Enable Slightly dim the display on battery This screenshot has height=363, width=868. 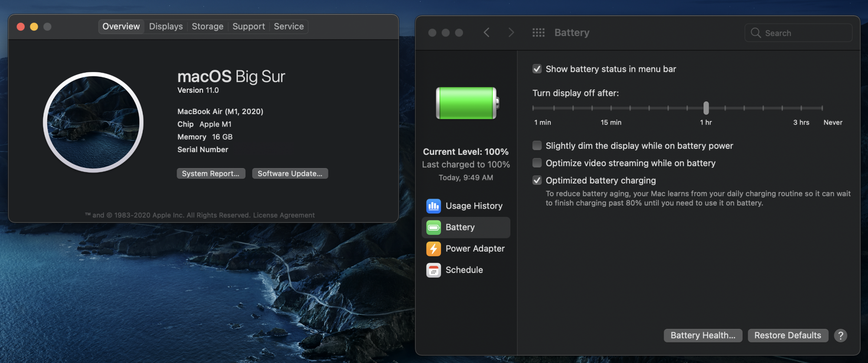point(537,145)
